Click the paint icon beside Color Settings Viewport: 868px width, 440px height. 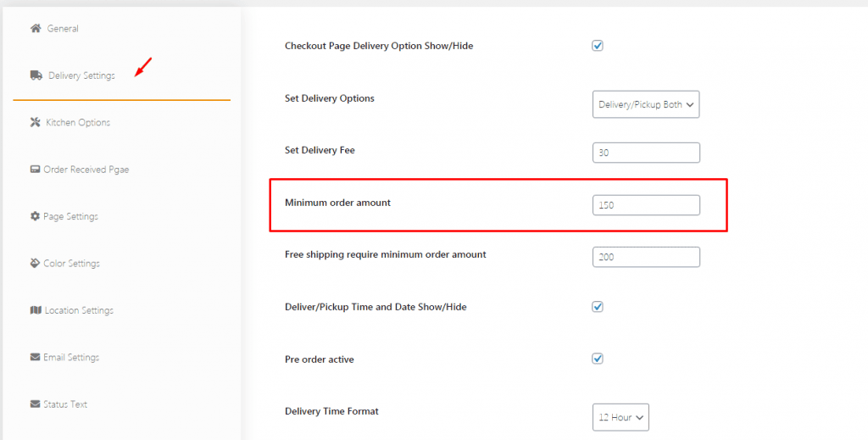(x=36, y=263)
